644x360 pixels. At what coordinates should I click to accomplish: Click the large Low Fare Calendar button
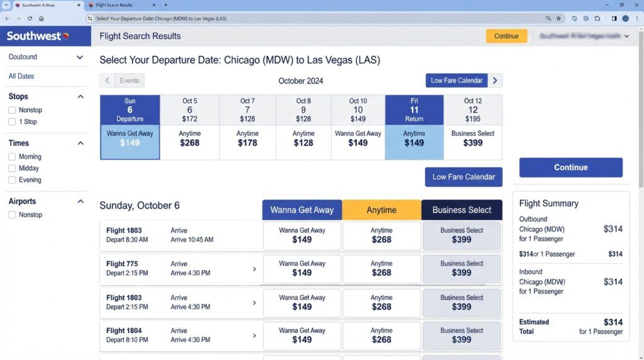click(x=464, y=177)
